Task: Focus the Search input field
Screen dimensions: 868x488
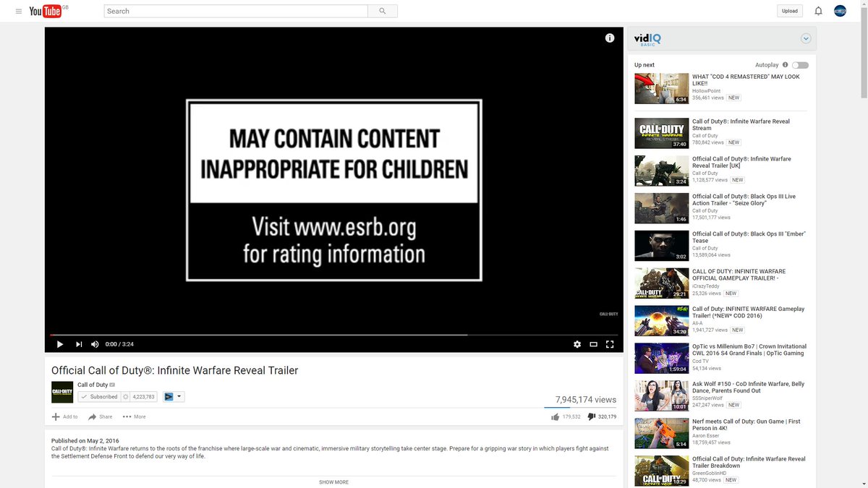Action: point(236,11)
